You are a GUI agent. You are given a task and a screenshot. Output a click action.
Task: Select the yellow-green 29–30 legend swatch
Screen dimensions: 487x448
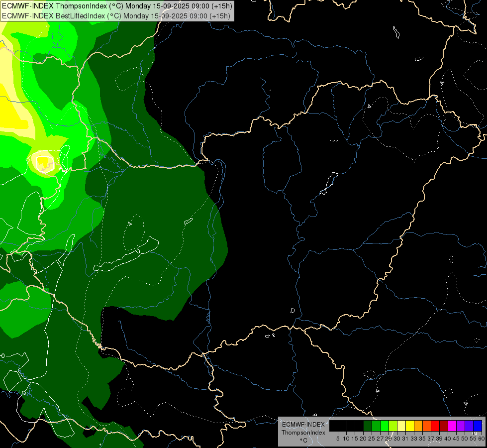click(x=393, y=426)
